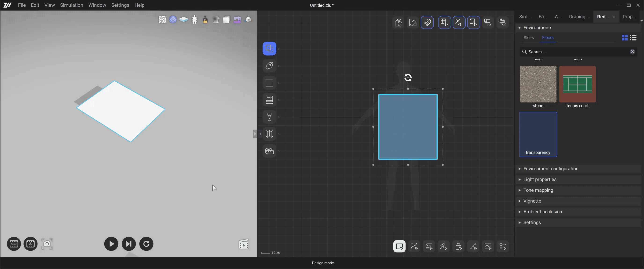
Task: Select the measuring tape tool in left toolbar
Action: (269, 151)
